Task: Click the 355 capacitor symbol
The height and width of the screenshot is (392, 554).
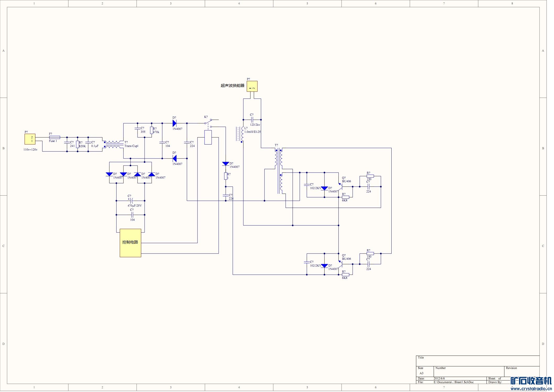Action: coord(137,129)
